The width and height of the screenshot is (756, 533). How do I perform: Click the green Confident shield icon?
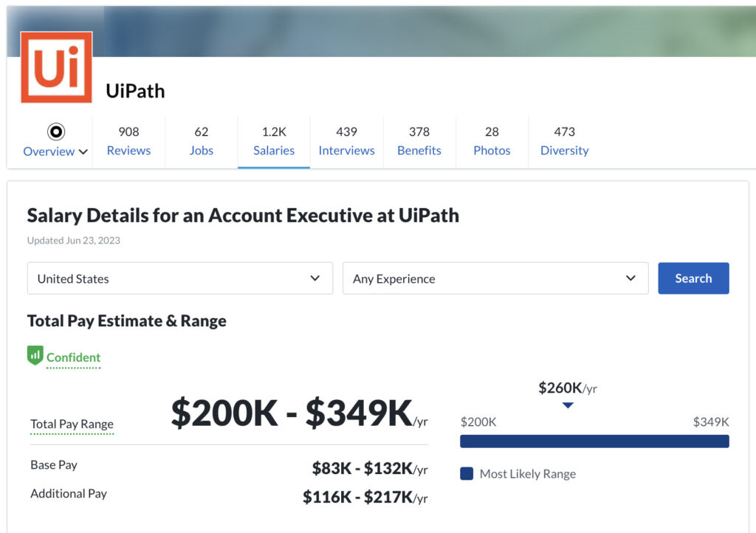pos(35,356)
